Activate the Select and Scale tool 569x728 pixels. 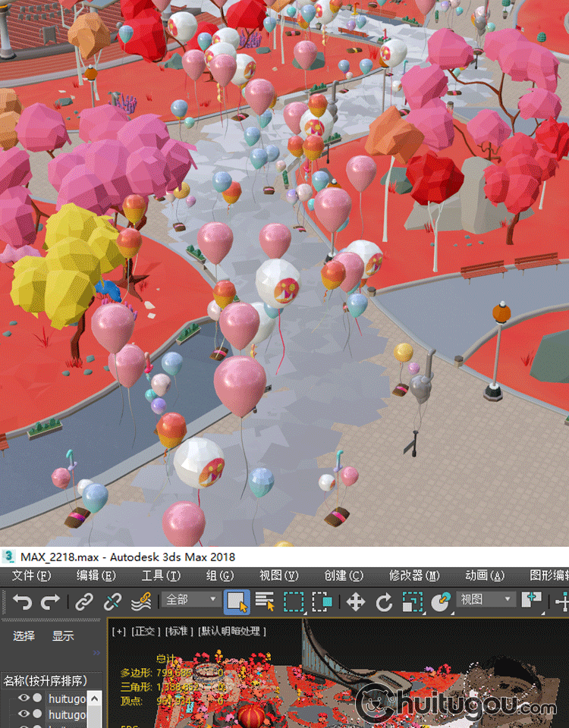coord(412,602)
